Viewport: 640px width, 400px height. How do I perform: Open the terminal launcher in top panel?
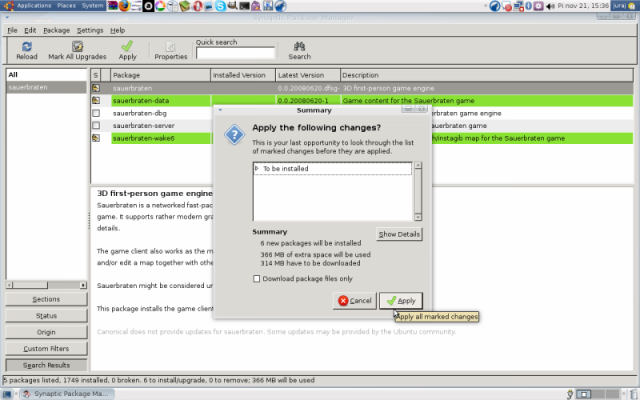click(244, 6)
